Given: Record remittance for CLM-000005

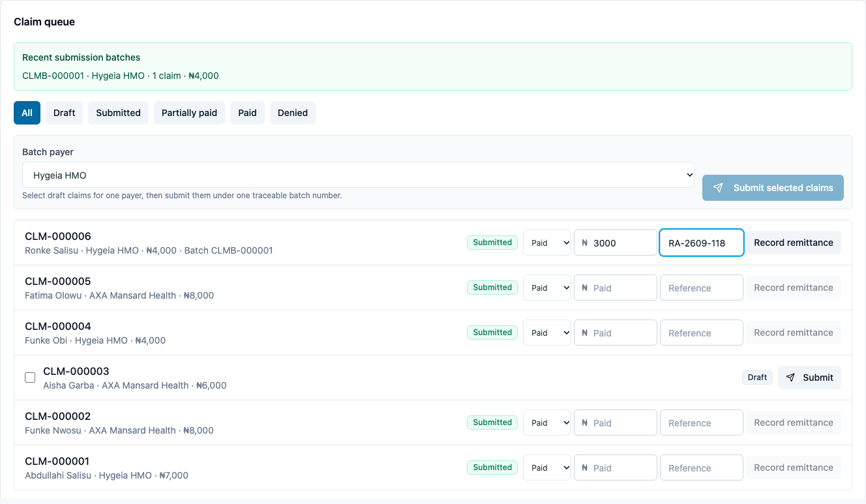Looking at the screenshot, I should (x=794, y=288).
